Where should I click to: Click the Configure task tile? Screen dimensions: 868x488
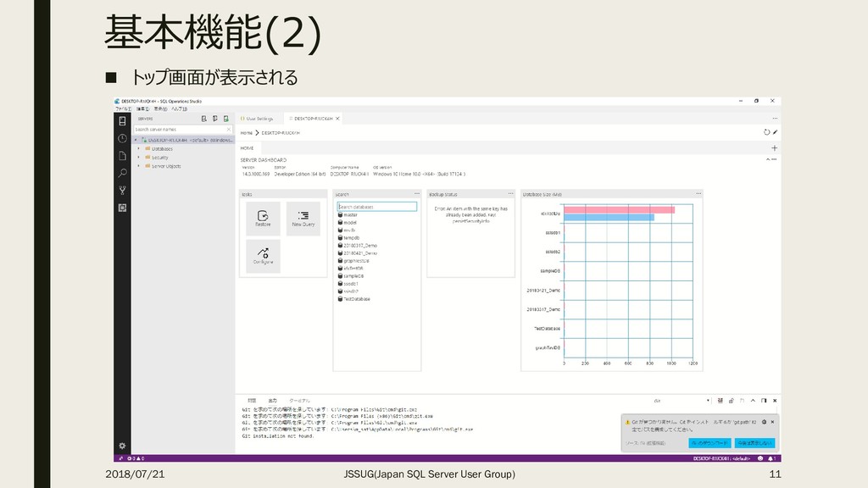click(263, 256)
